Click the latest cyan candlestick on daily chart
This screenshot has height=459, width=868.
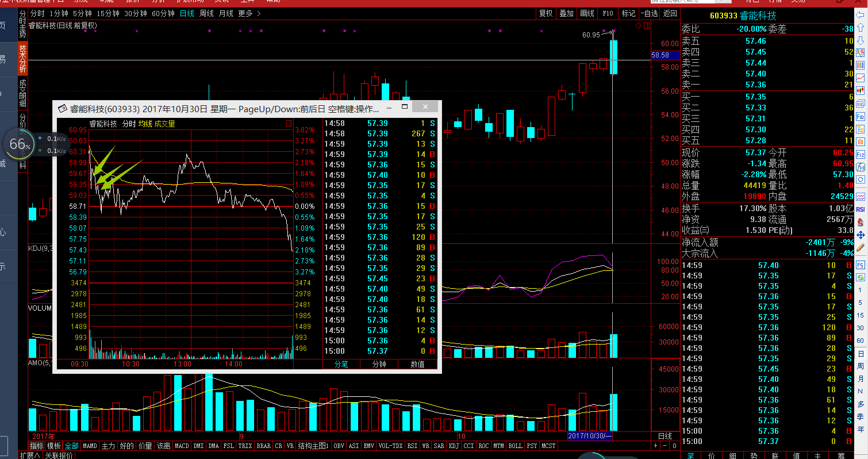(x=613, y=57)
